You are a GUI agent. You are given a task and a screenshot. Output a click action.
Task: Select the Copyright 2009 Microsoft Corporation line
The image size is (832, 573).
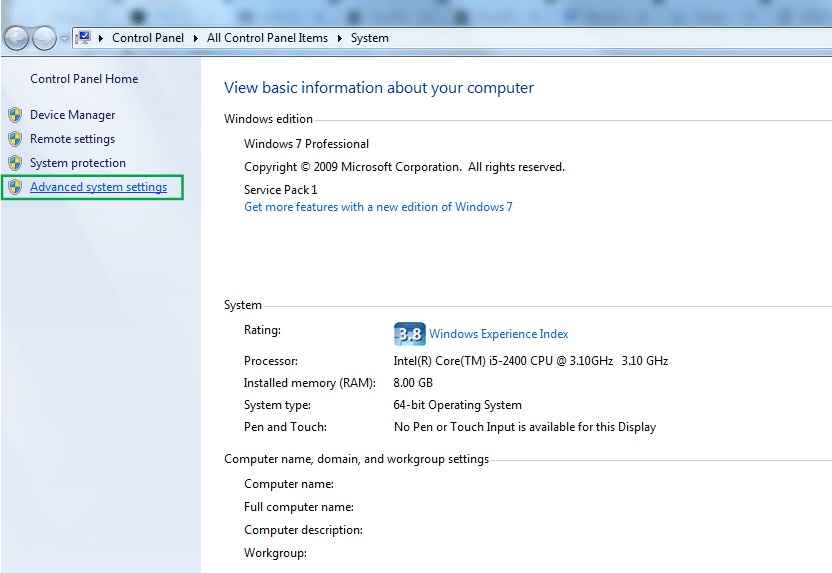point(404,167)
